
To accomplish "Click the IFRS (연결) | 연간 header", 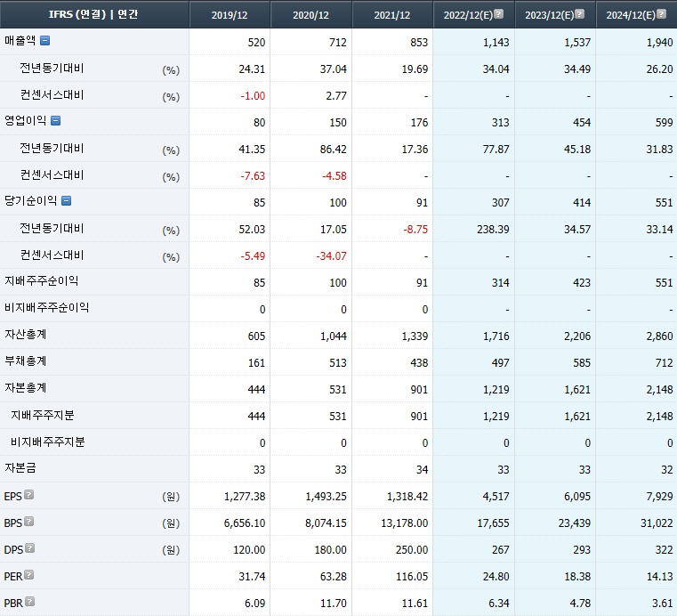I will (x=93, y=14).
